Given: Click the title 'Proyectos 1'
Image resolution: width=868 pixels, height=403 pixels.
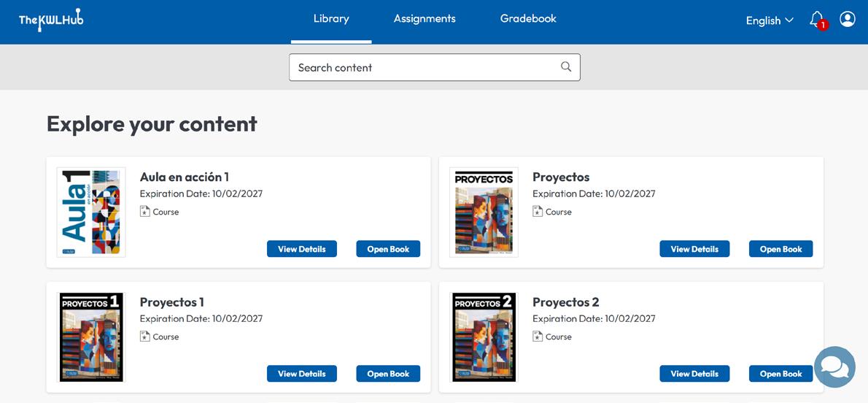Looking at the screenshot, I should (x=172, y=302).
